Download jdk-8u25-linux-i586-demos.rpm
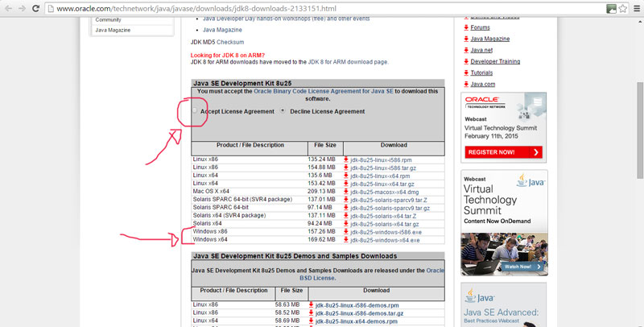 (x=357, y=305)
